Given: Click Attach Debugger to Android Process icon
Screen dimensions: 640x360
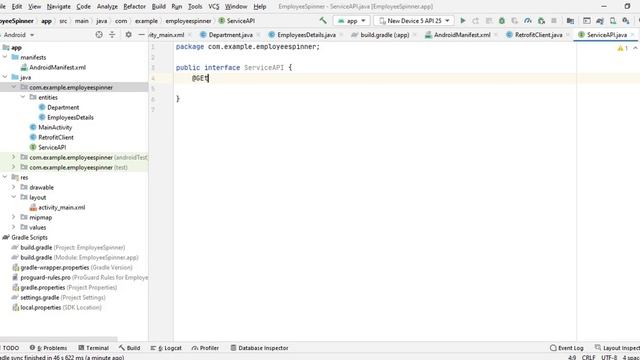Looking at the screenshot, I should [x=541, y=20].
